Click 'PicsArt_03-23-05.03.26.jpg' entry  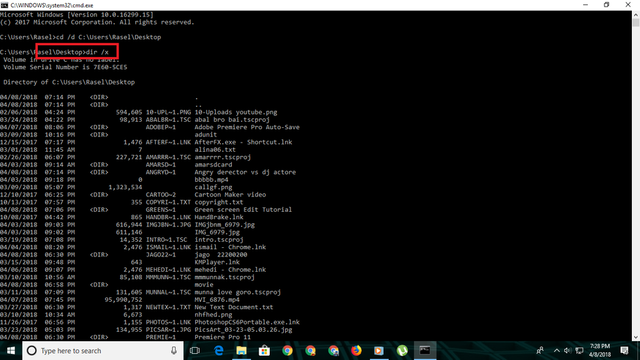coord(243,330)
